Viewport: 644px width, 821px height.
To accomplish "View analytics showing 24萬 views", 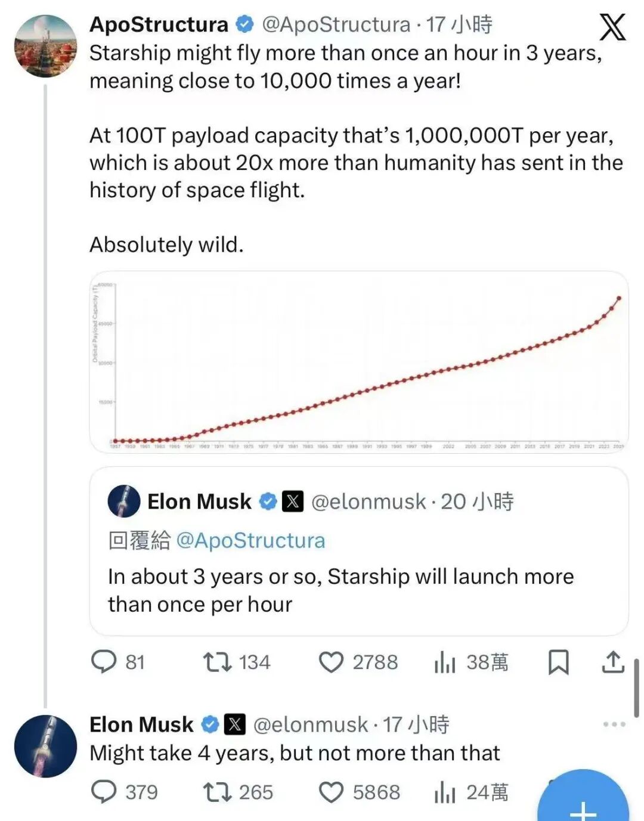I will point(445,792).
